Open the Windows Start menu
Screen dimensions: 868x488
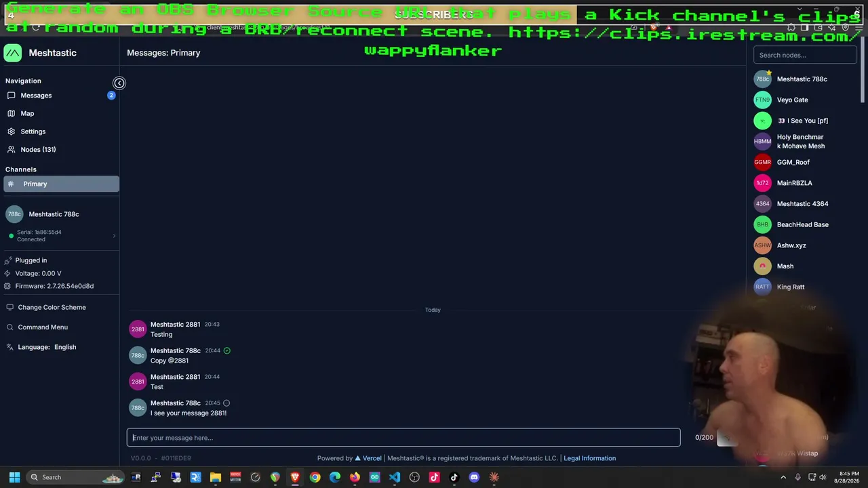point(14,477)
